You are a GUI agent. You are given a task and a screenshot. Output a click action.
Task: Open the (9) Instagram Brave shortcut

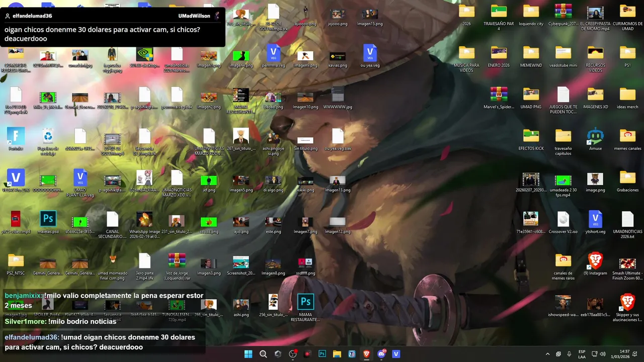click(595, 264)
